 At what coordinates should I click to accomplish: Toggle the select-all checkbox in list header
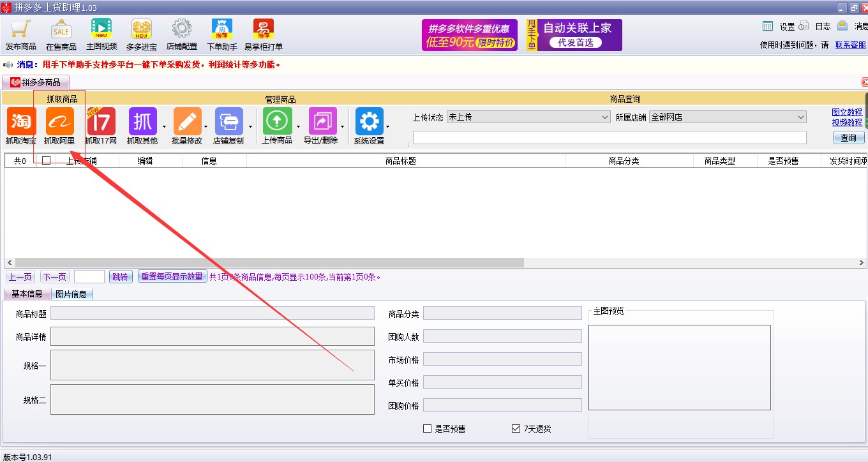point(45,160)
